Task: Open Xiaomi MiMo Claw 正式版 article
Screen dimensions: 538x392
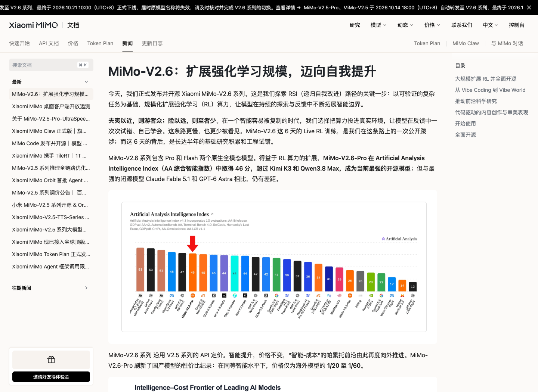Action: point(51,131)
